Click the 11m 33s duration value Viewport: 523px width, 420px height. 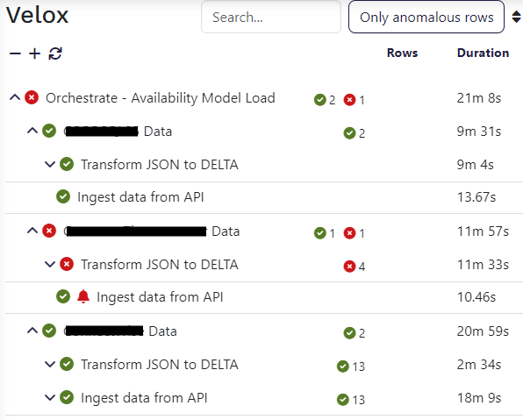click(x=483, y=265)
